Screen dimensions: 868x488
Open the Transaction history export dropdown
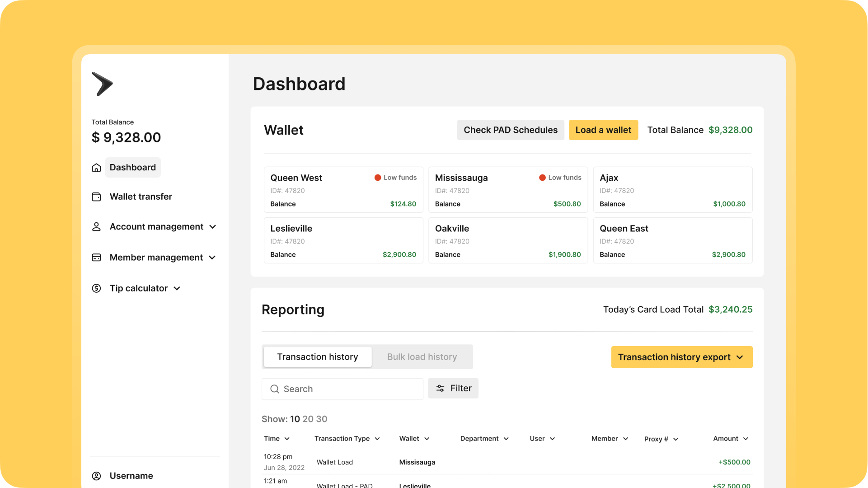point(681,357)
